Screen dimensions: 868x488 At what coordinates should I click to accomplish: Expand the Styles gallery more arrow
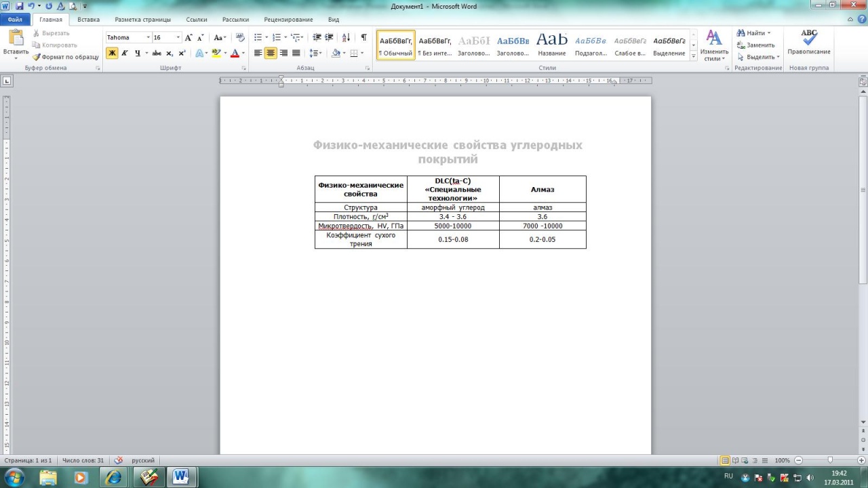(694, 57)
